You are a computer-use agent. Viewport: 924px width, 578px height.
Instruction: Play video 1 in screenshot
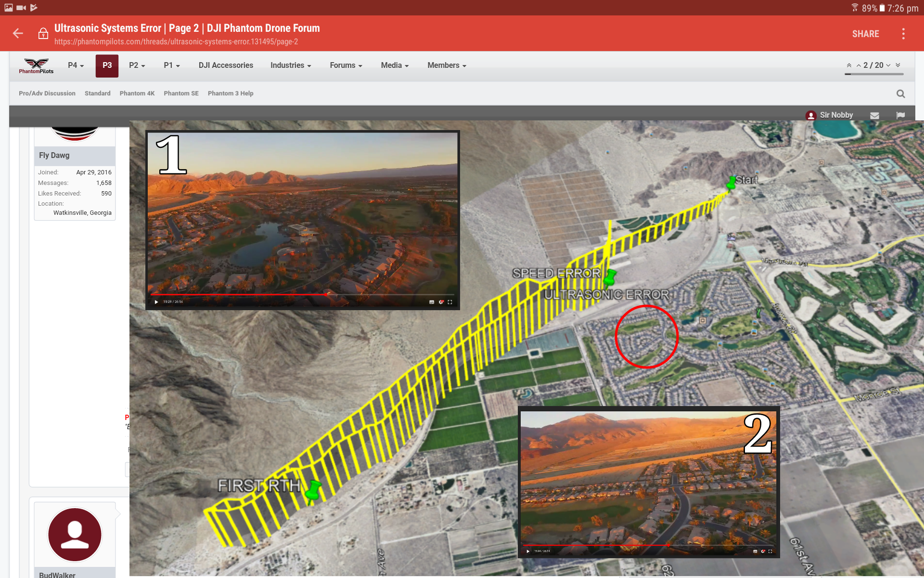[x=156, y=302]
